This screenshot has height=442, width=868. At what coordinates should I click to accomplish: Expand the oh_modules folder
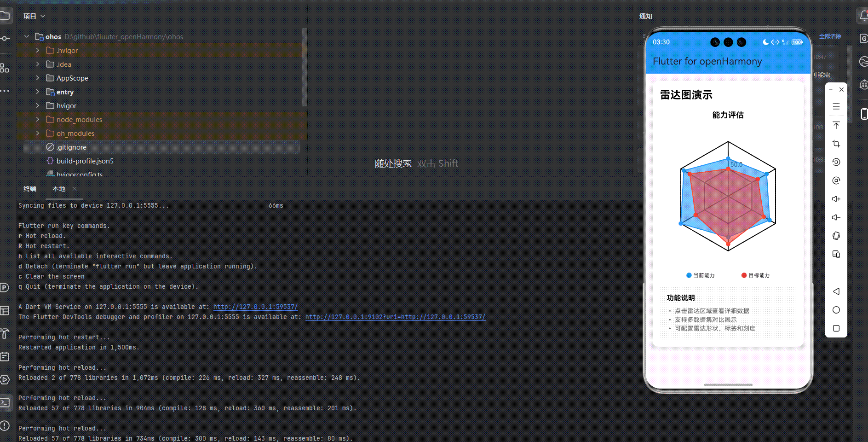[x=38, y=133]
